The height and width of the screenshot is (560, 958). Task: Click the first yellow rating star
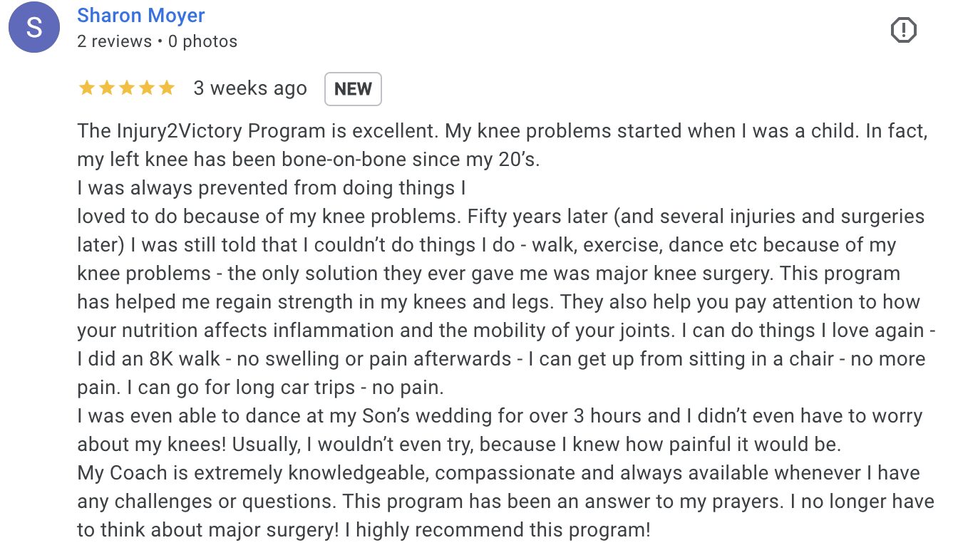click(87, 88)
